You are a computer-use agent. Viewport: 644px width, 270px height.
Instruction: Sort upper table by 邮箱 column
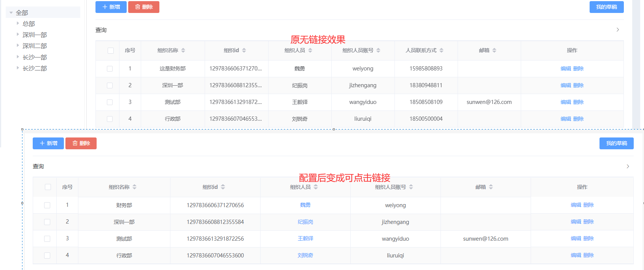pos(494,50)
